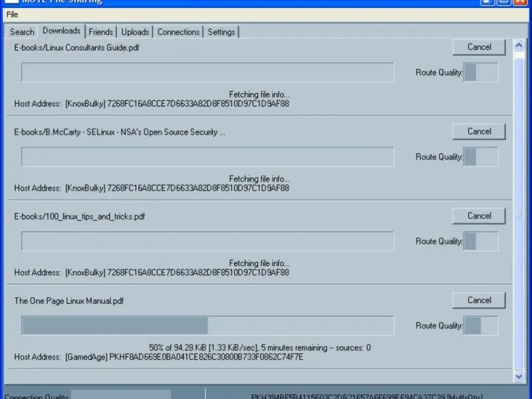
Task: Open the Settings tab
Action: click(221, 32)
